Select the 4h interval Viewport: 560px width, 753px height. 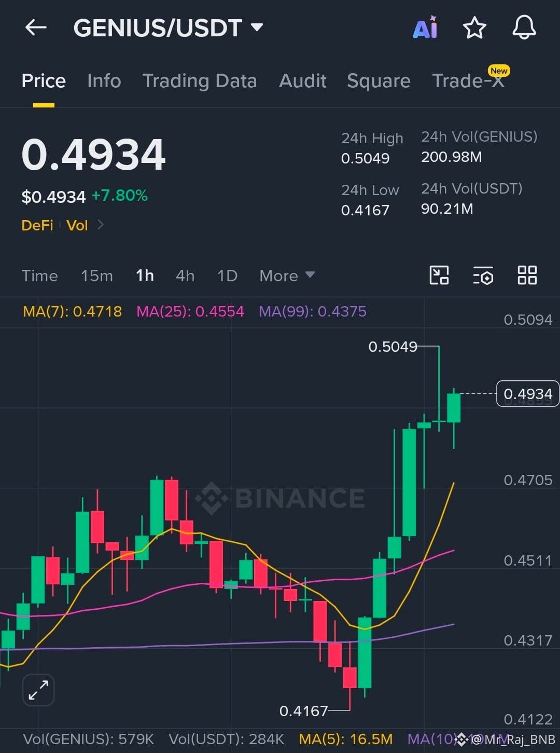pos(185,276)
